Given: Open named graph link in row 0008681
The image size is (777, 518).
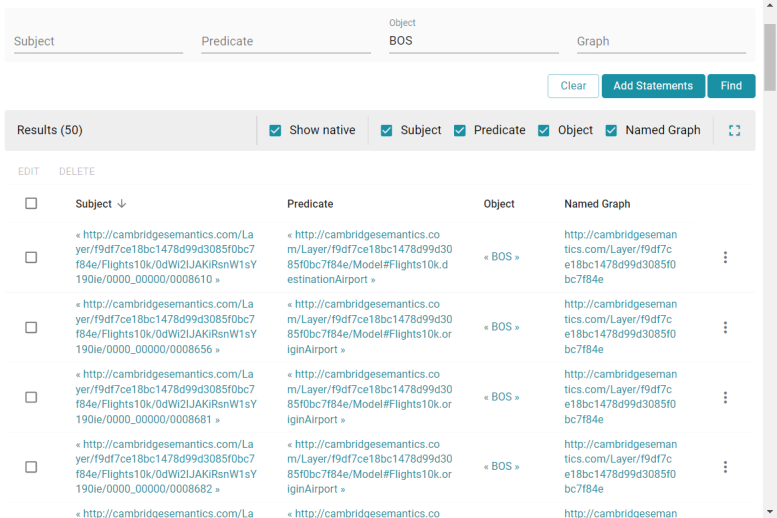Looking at the screenshot, I should (x=620, y=397).
